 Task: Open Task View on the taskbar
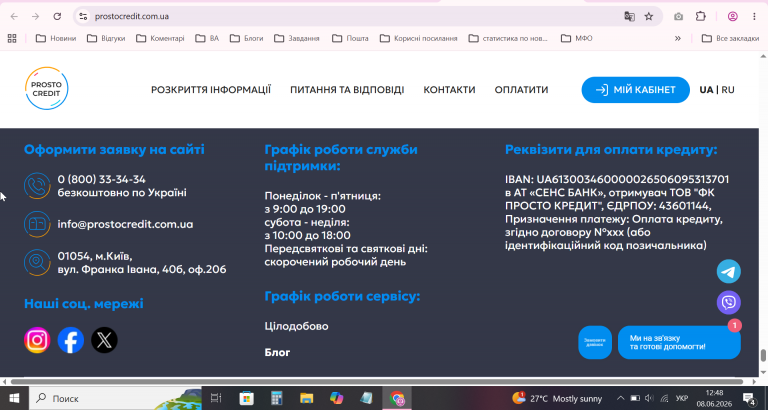(216, 398)
